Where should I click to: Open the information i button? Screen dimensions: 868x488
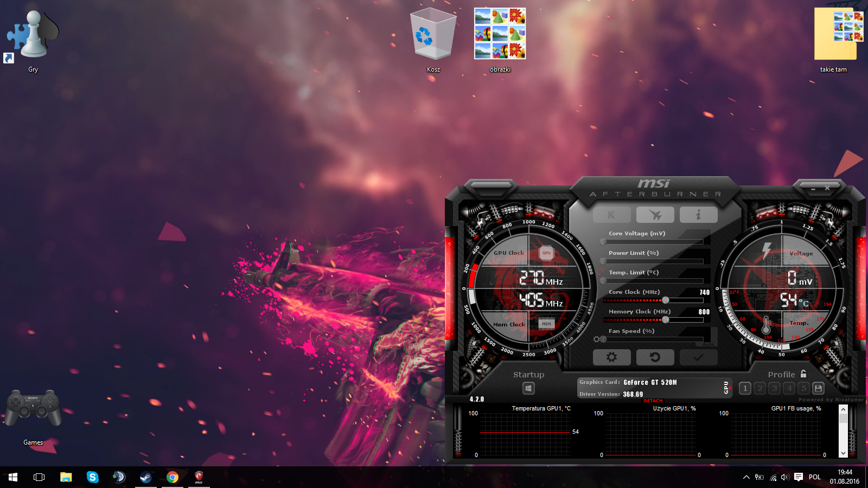point(699,215)
